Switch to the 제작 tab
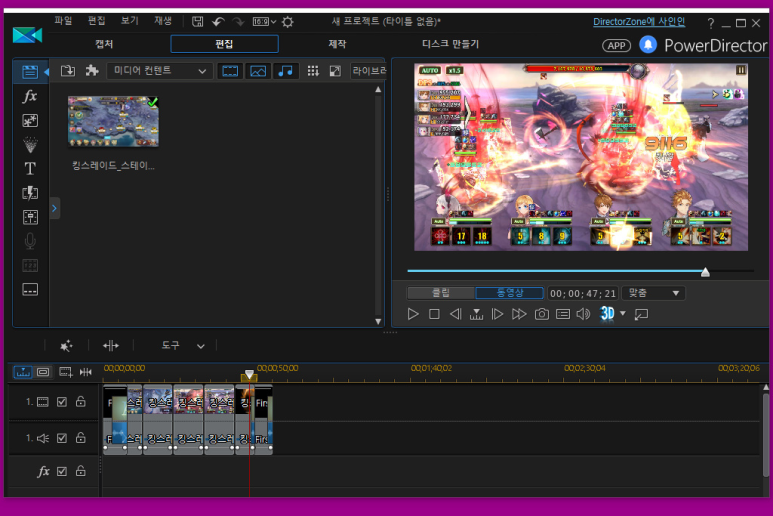Viewport: 773px width, 516px height. tap(337, 44)
